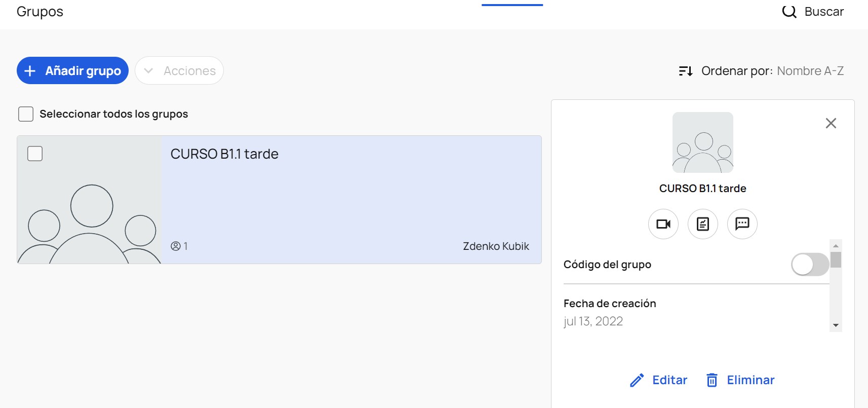The width and height of the screenshot is (868, 408).
Task: Click the details panel scroll-down arrow
Action: 836,325
